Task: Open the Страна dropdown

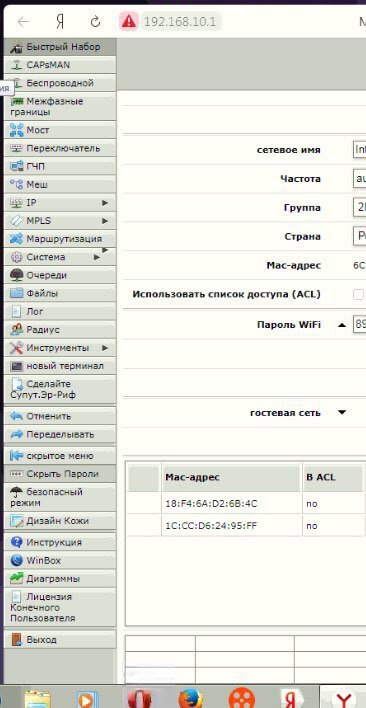Action: 360,237
